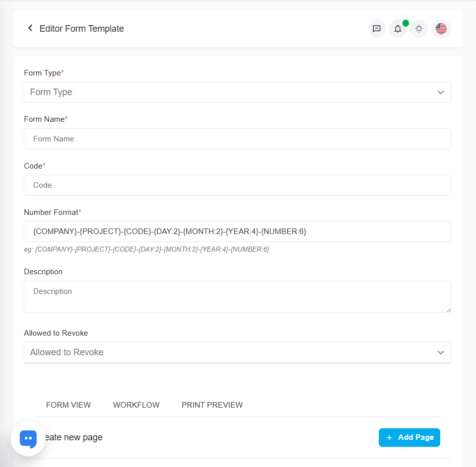Open the floating chat support bubble
This screenshot has width=476, height=467.
click(x=28, y=439)
